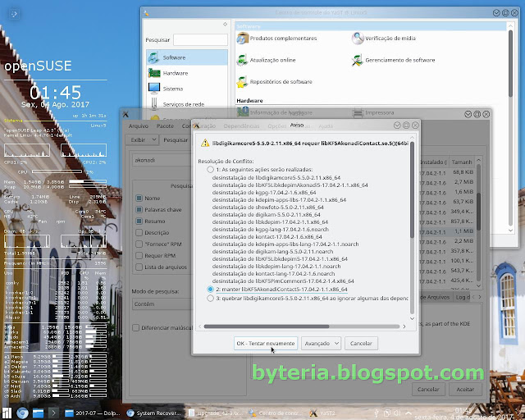Open Verificação de mídia icon

click(x=358, y=39)
